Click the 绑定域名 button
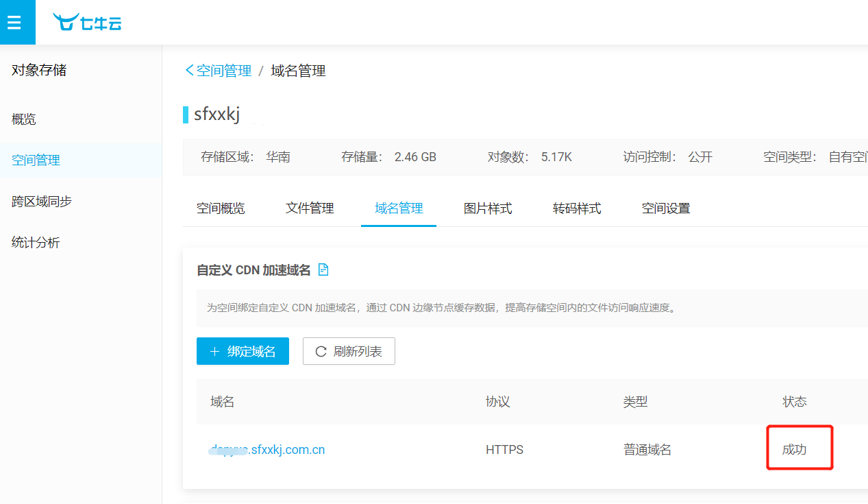This screenshot has height=504, width=868. tap(243, 351)
